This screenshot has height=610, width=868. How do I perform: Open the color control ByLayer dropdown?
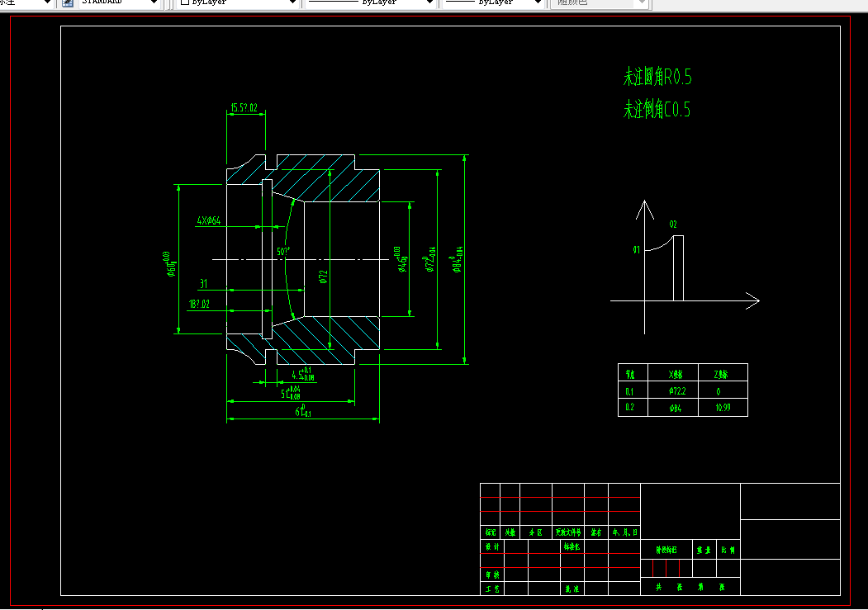(x=238, y=2)
